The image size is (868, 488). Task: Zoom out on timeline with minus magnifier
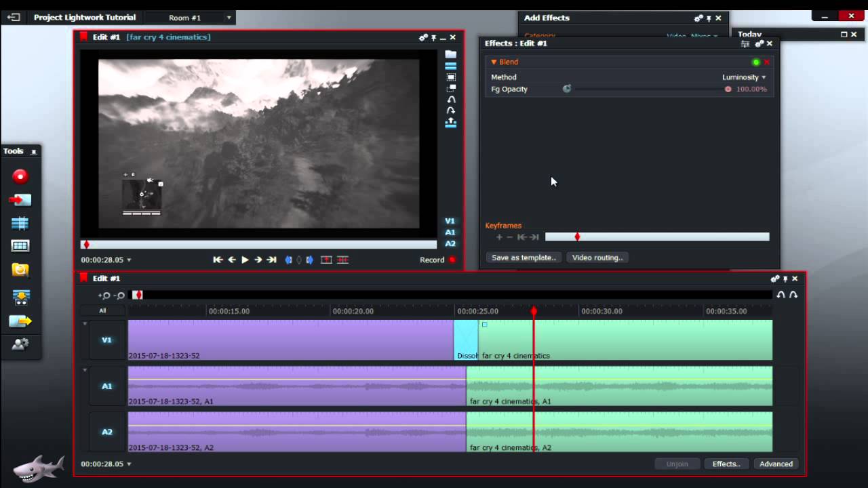pos(119,296)
